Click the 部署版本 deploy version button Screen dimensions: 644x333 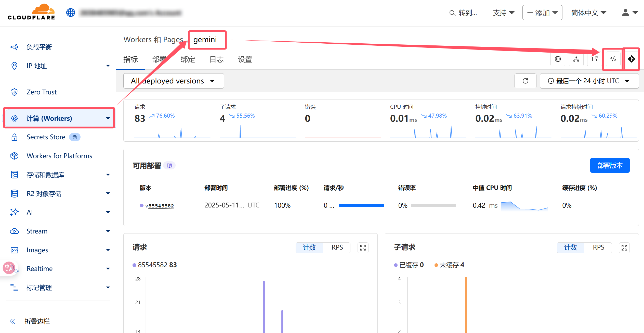610,165
